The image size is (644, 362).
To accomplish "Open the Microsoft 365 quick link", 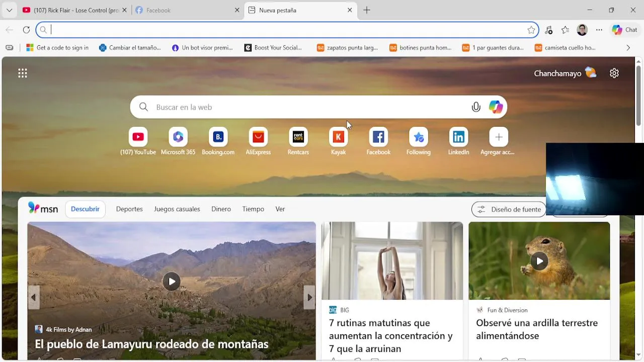I will tap(178, 137).
